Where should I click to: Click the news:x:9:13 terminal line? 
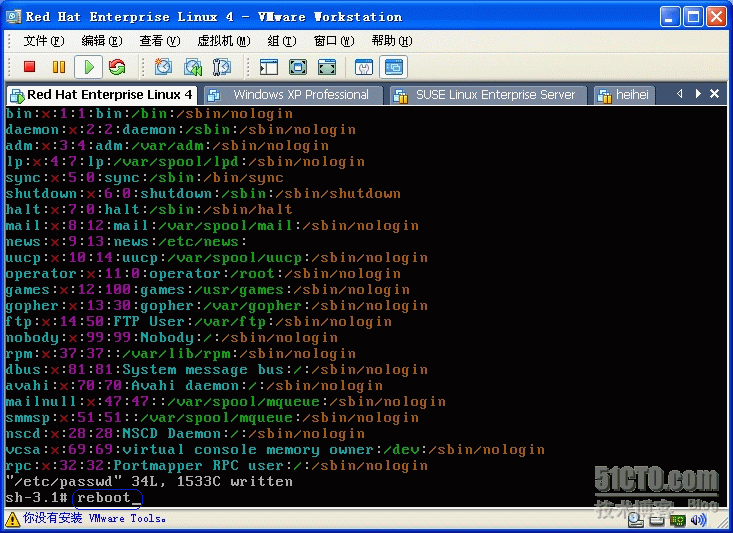tap(126, 242)
